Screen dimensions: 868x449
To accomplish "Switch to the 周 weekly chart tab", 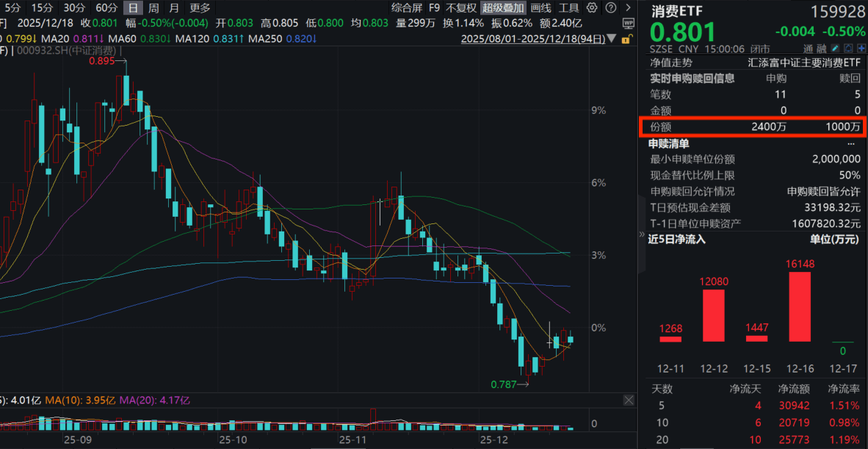I will [152, 7].
